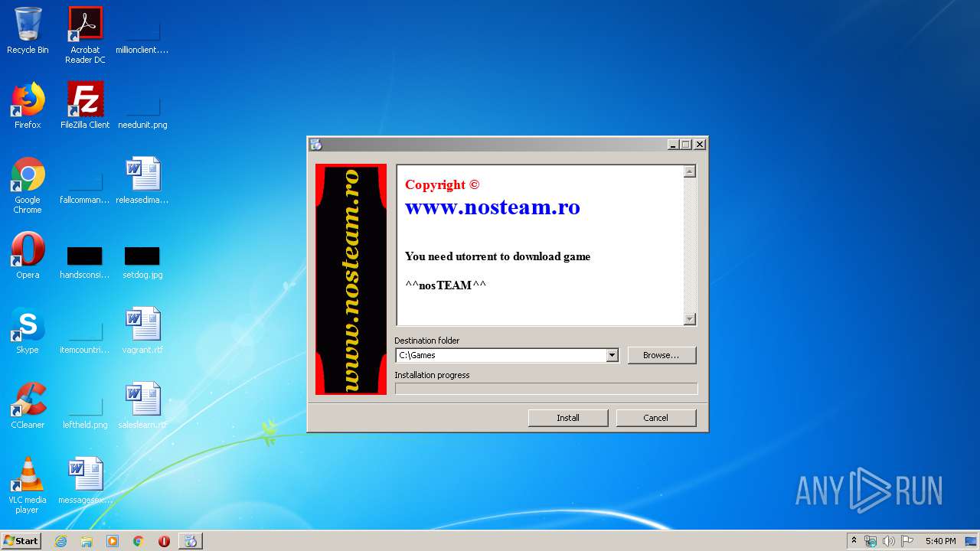Open Chrome from the taskbar
The image size is (980, 551).
(x=139, y=541)
